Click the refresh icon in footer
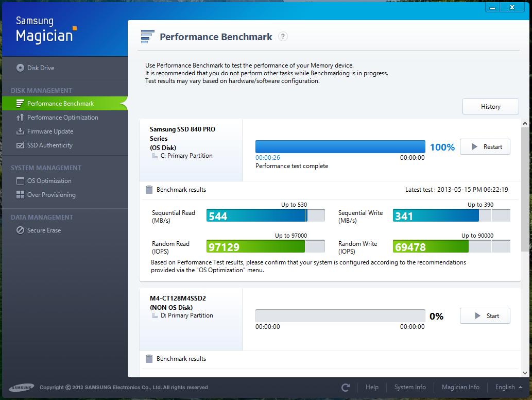This screenshot has height=400, width=532. click(x=346, y=388)
